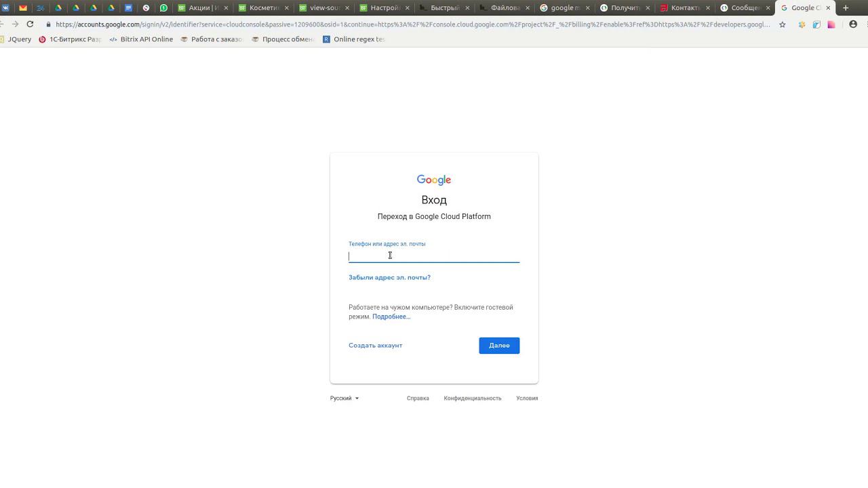868x488 pixels.
Task: Switch to the pinned VK tab
Action: tap(6, 8)
